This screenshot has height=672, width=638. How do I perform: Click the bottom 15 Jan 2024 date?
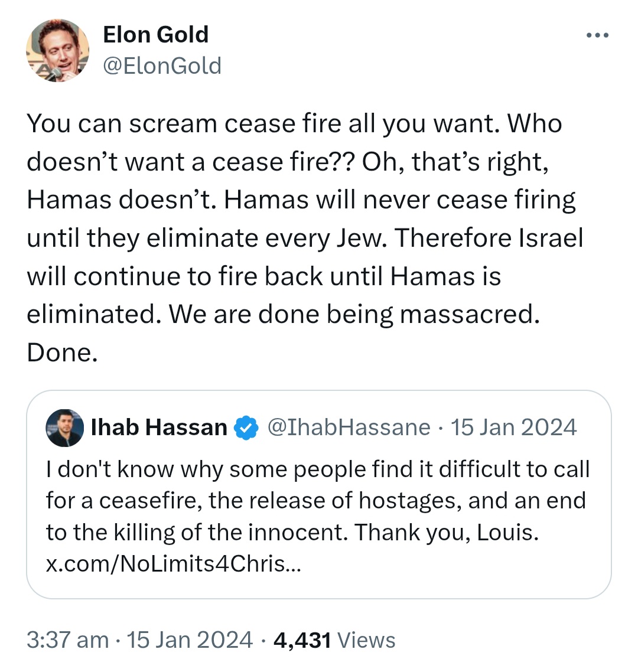coord(190,640)
